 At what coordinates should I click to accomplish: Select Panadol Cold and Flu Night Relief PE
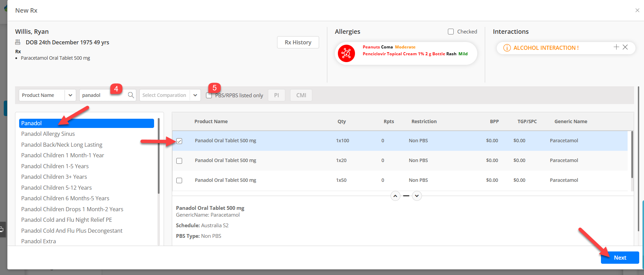pyautogui.click(x=67, y=220)
